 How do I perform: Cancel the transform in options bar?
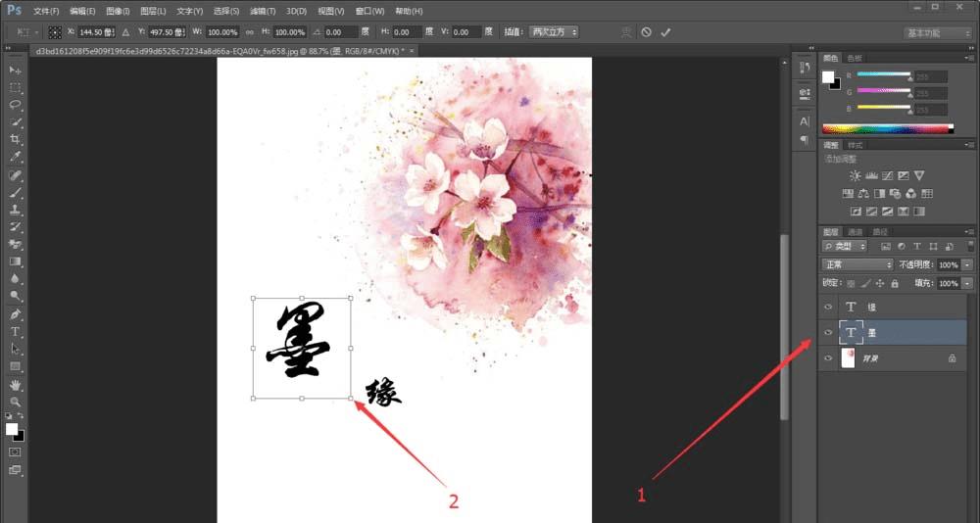point(646,32)
